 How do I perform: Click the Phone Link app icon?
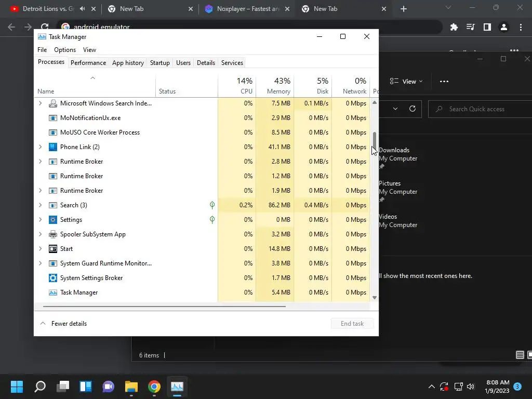coord(53,147)
